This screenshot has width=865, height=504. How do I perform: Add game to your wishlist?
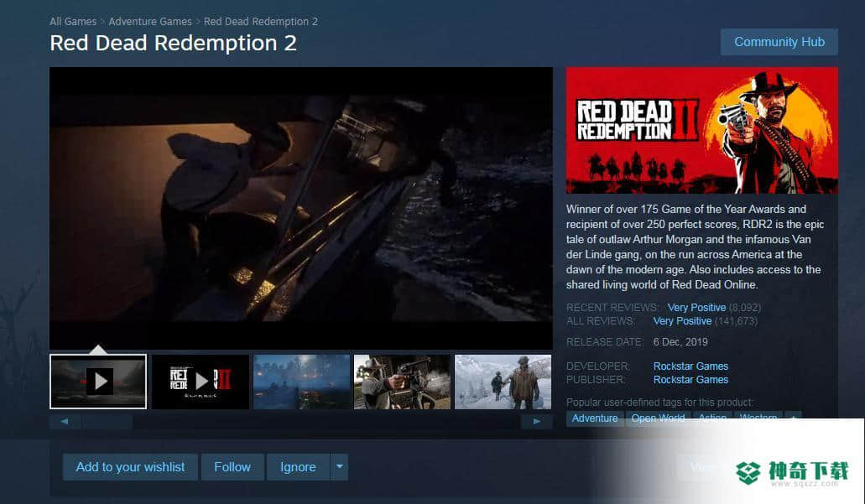click(130, 467)
